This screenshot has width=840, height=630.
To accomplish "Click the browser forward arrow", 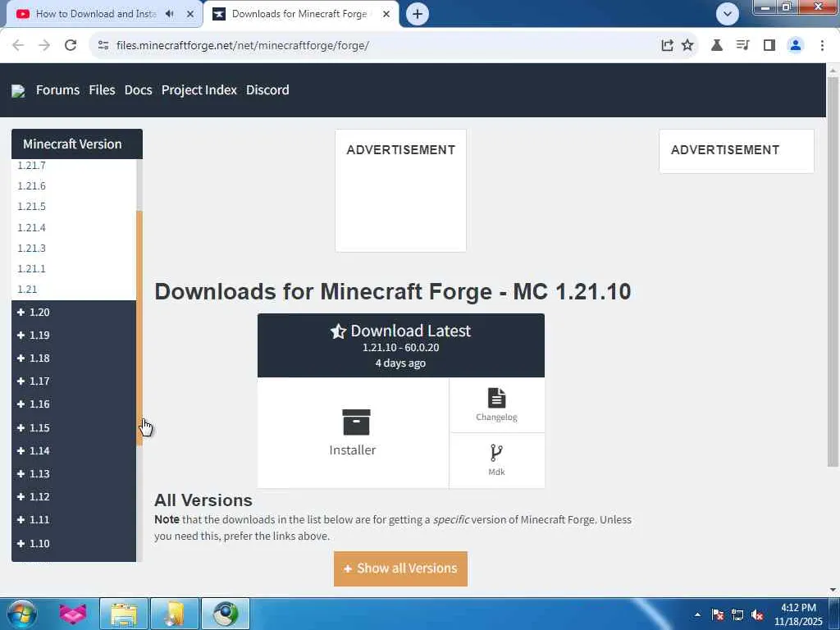I will 44,46.
